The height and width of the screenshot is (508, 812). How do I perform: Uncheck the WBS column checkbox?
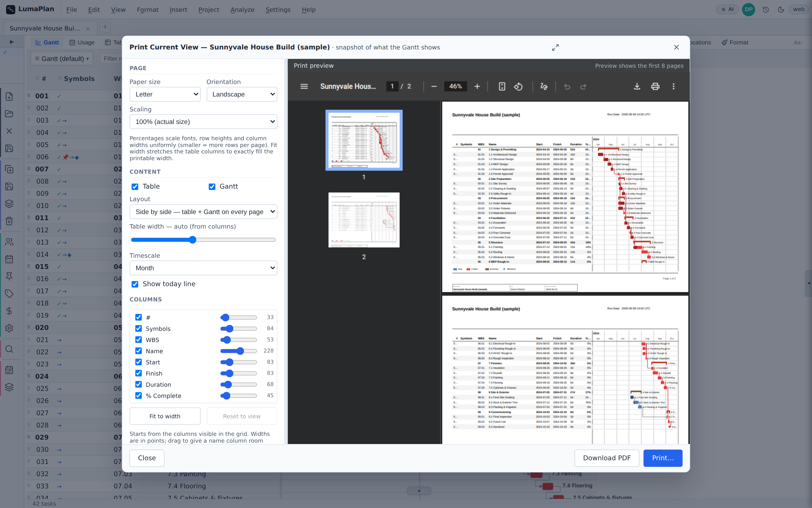coord(138,340)
